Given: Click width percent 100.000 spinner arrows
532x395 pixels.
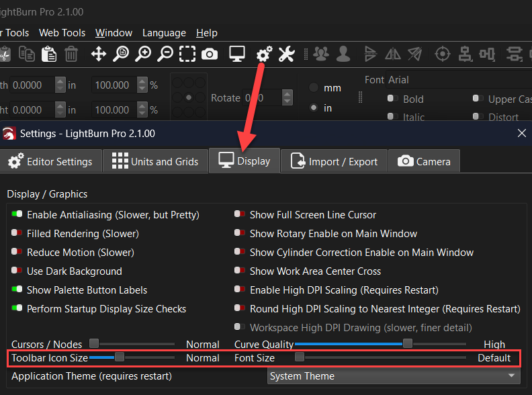Looking at the screenshot, I should (x=142, y=85).
